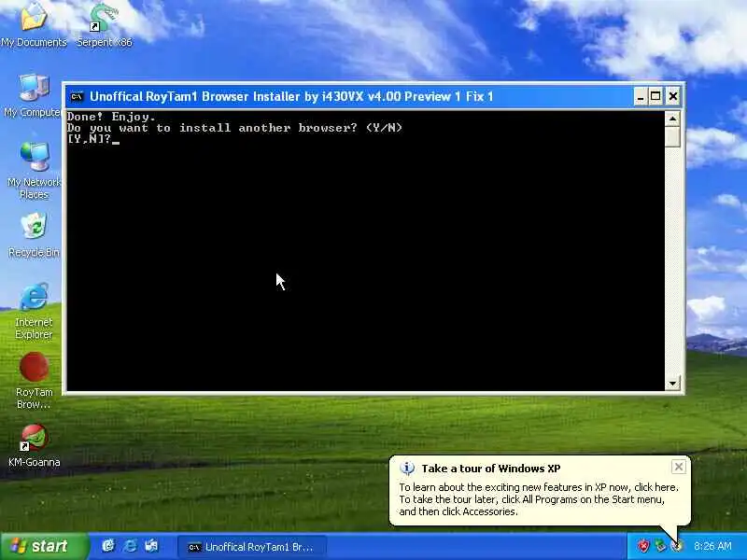Click the Unoffical RoyTam1 Br... taskbar button
The height and width of the screenshot is (560, 747).
click(251, 547)
